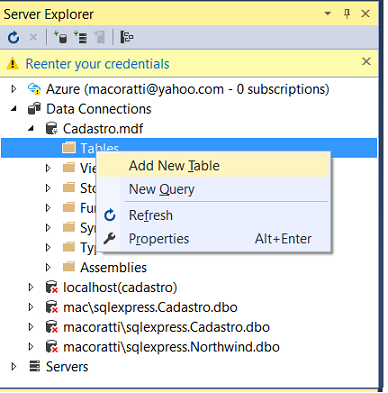Expand the Servers node
The image size is (388, 393).
click(x=14, y=367)
